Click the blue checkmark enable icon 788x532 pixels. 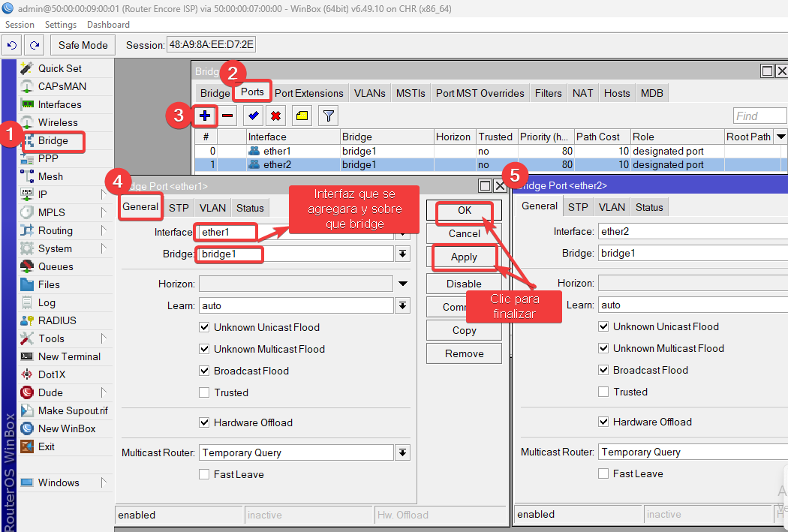(x=253, y=116)
